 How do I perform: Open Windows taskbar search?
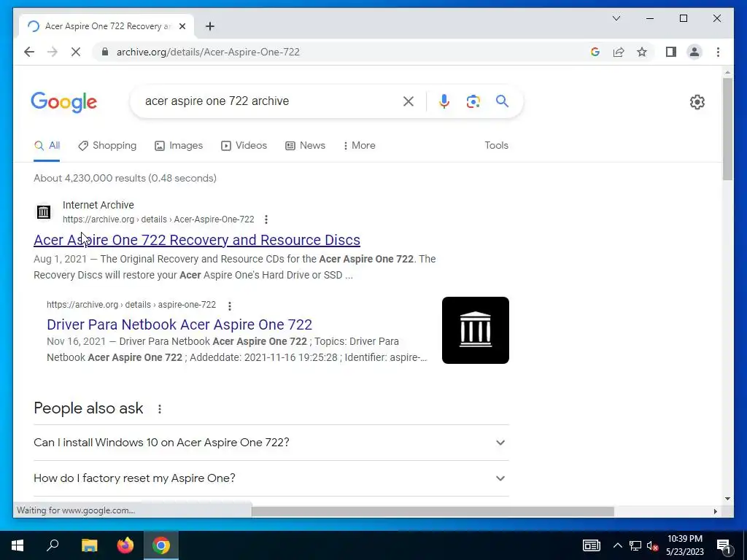click(x=53, y=545)
